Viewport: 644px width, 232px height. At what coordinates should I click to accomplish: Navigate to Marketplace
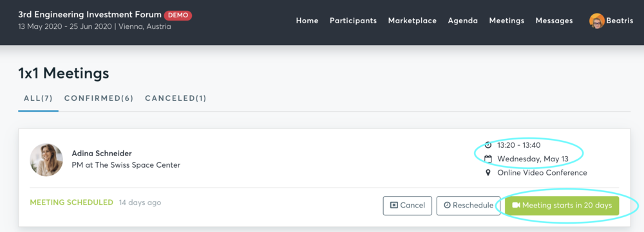(412, 21)
